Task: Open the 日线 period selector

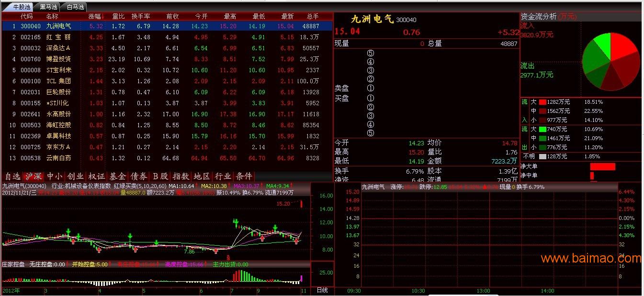Action: (322, 290)
